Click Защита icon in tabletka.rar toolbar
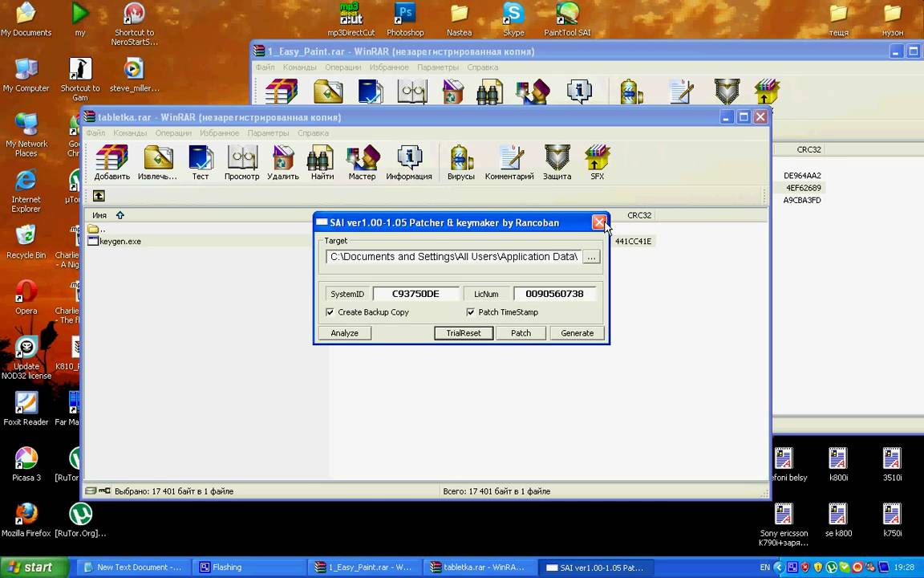The height and width of the screenshot is (578, 924). pyautogui.click(x=557, y=162)
